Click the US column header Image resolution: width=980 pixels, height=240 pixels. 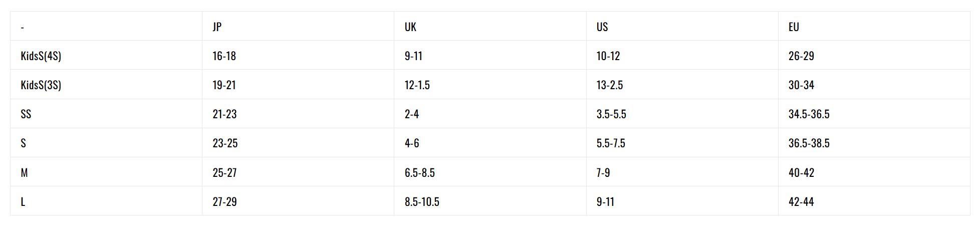tap(602, 27)
